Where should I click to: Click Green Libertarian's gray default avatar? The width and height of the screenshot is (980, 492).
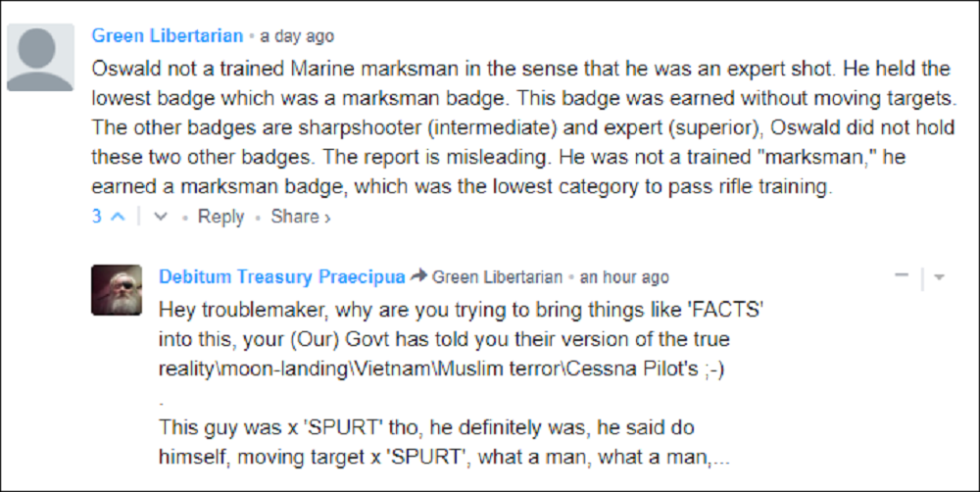[40, 58]
